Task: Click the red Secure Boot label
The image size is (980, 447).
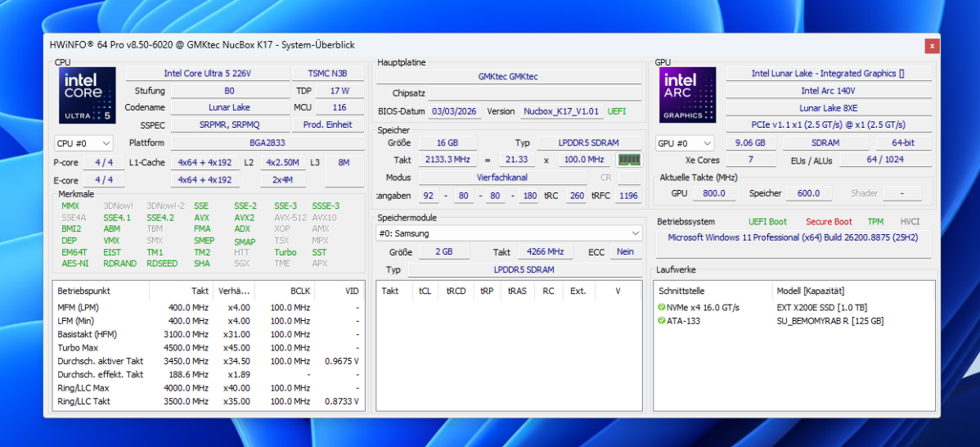Action: click(829, 221)
